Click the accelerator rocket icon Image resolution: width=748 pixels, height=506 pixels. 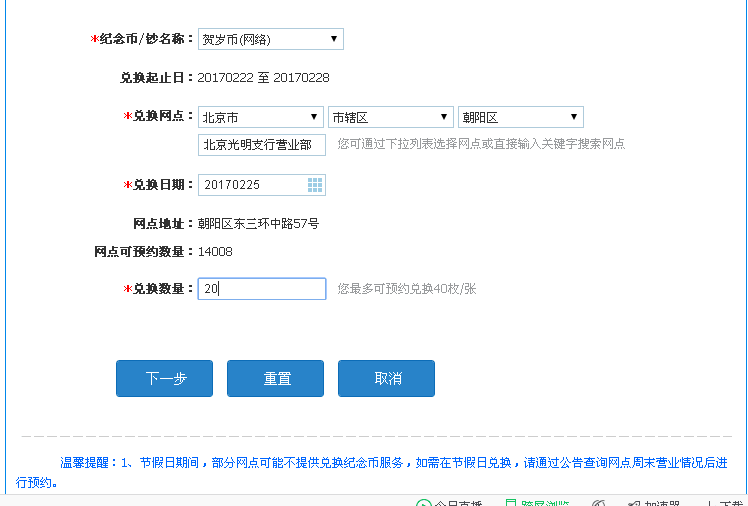tap(632, 503)
